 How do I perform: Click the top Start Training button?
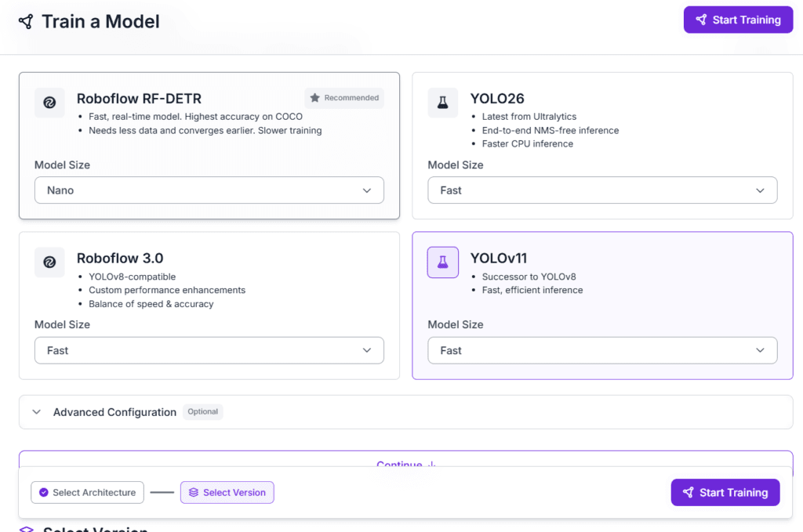pyautogui.click(x=736, y=20)
